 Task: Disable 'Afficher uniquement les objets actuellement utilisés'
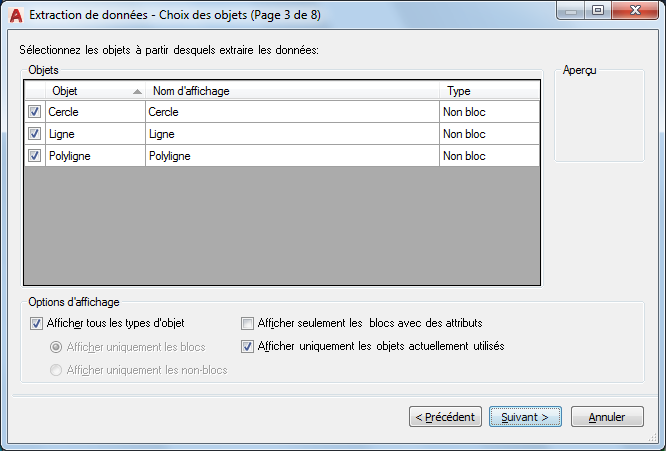tap(248, 346)
